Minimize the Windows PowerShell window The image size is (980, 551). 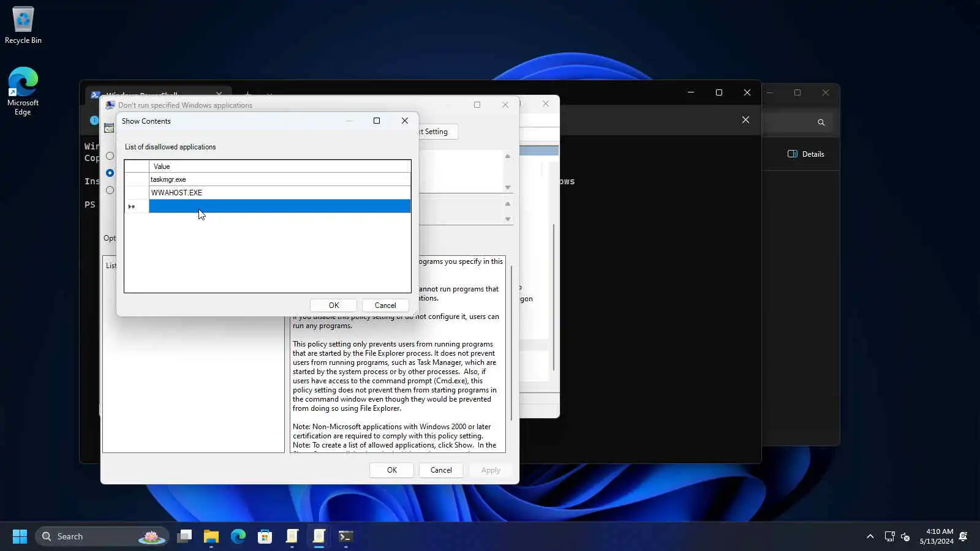[x=691, y=92]
